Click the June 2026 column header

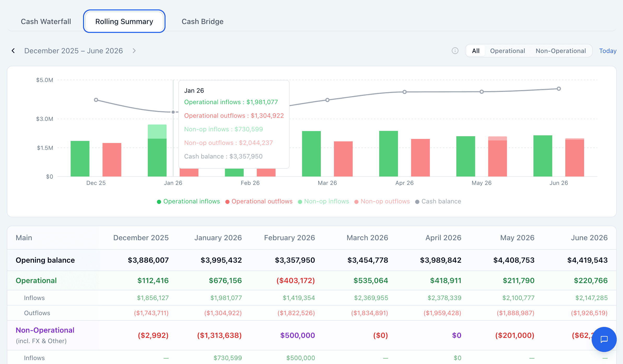click(x=589, y=238)
